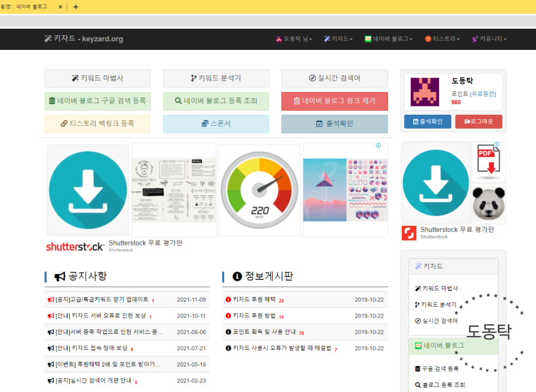Click the [무료충전] point link

tap(483, 94)
